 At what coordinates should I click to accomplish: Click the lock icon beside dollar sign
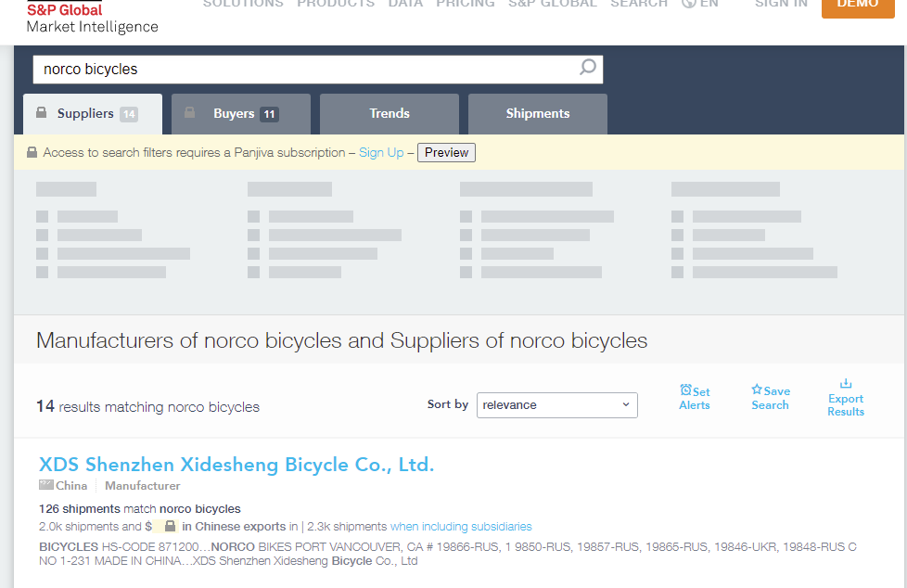[170, 526]
